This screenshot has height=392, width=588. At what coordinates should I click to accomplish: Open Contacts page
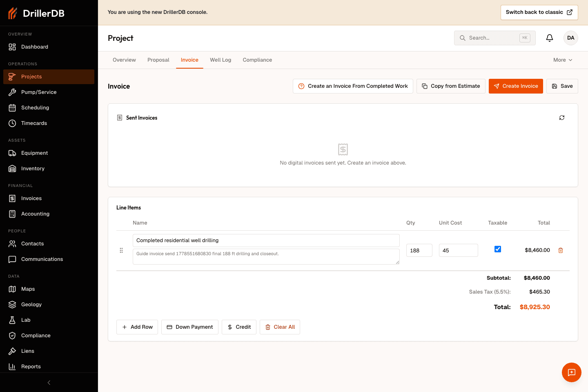pos(49,244)
